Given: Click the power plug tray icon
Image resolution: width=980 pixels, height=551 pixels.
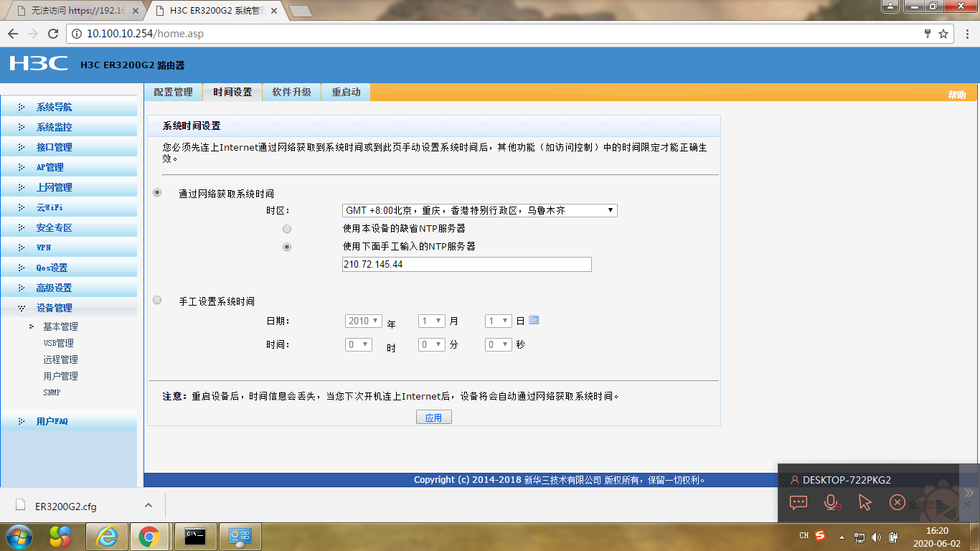Looking at the screenshot, I should (893, 537).
